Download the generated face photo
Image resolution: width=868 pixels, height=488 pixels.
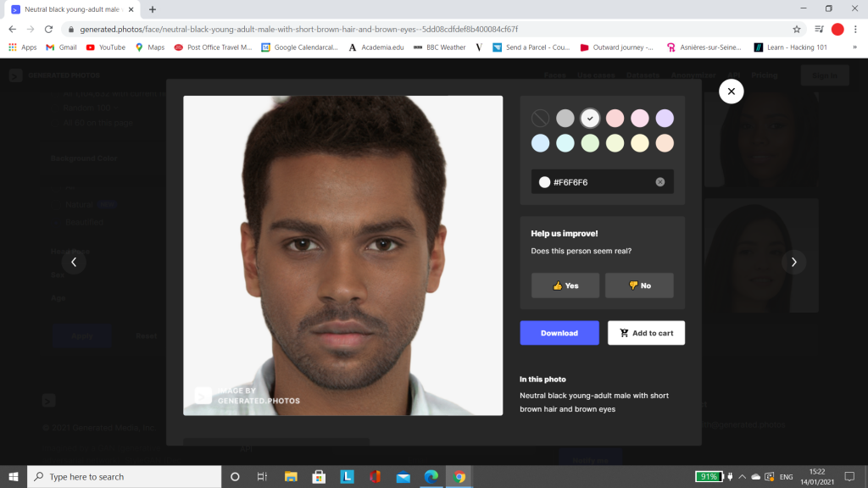click(x=559, y=333)
